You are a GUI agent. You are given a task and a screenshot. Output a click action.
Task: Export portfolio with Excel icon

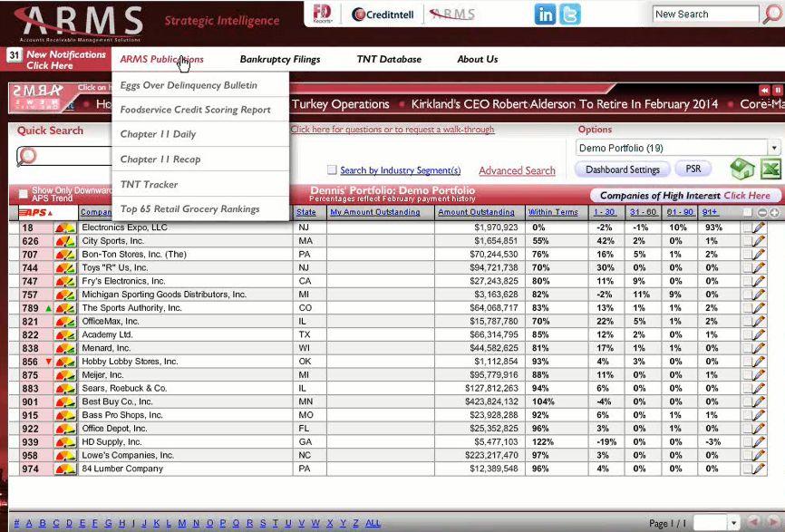pos(770,169)
